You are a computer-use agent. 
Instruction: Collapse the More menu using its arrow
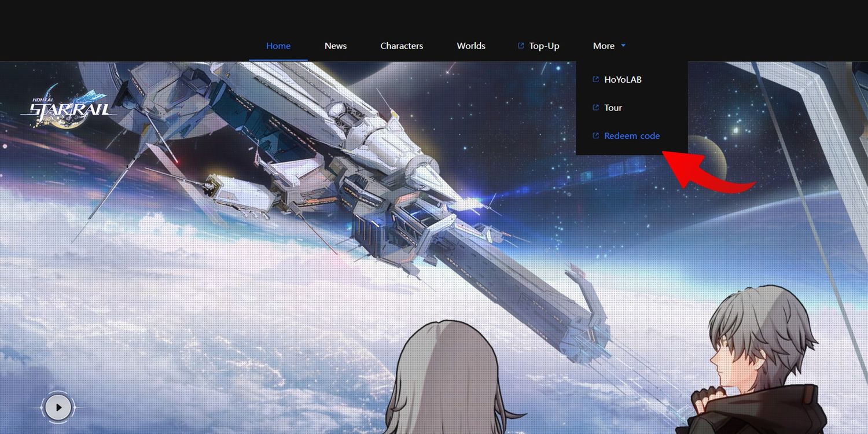pyautogui.click(x=623, y=46)
